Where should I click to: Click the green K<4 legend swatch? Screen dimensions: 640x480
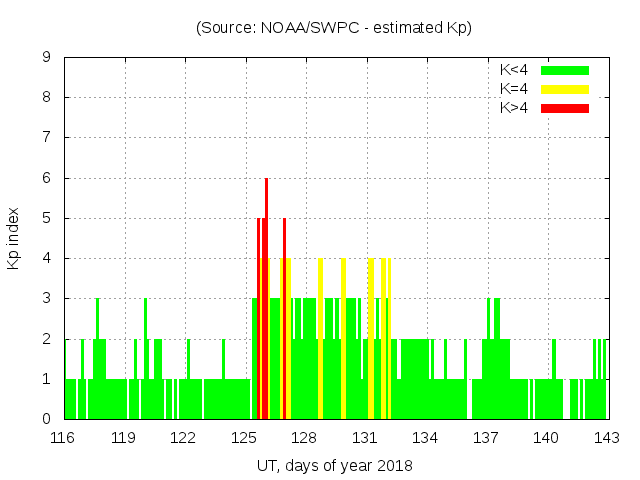tap(565, 70)
